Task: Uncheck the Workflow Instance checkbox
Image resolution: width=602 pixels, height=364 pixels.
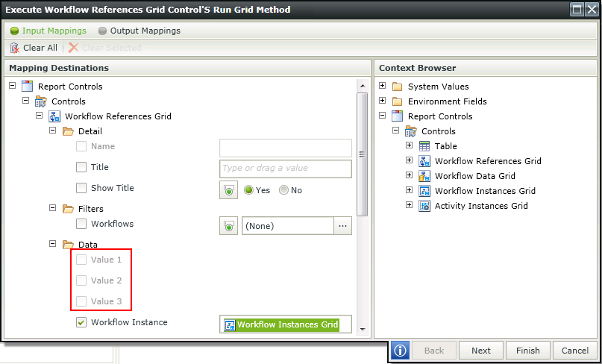Action: point(81,322)
